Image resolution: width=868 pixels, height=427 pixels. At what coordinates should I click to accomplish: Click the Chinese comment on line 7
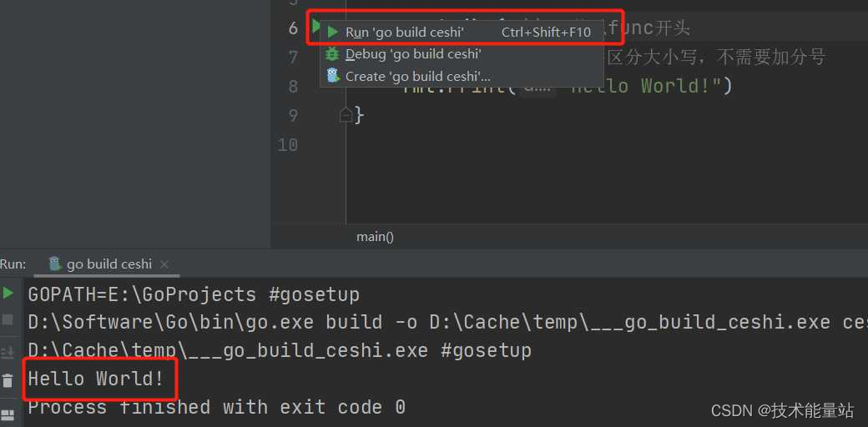(x=716, y=57)
